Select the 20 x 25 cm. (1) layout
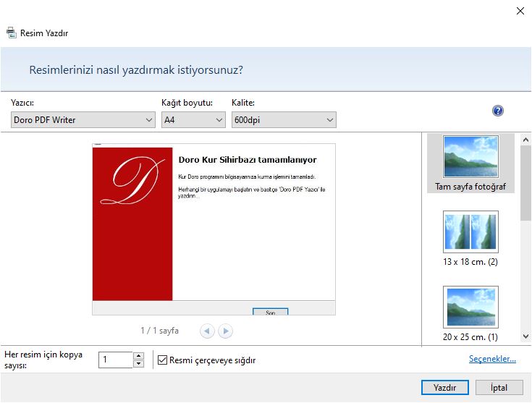Screen dimensions: 532x403 click(x=470, y=314)
